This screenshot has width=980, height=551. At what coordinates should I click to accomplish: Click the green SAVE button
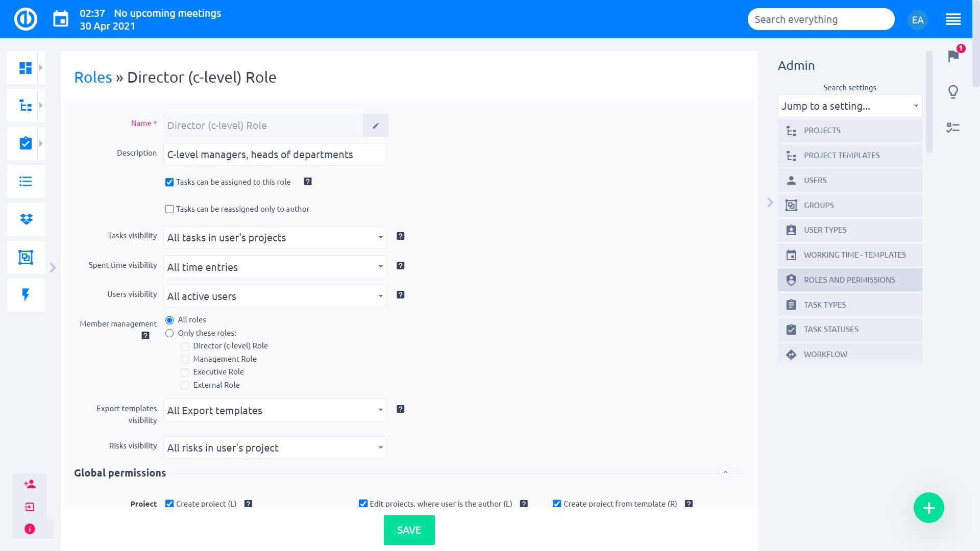(x=409, y=530)
